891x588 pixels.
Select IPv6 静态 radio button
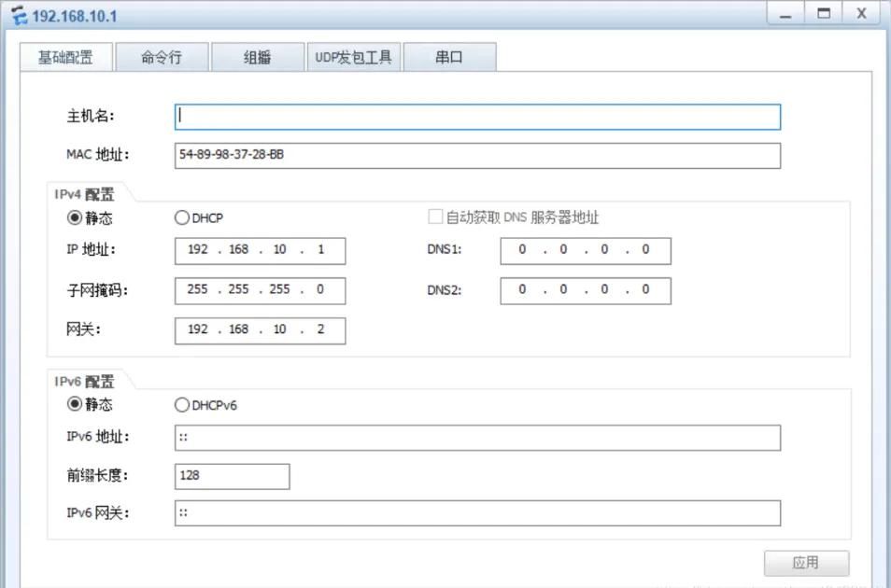pyautogui.click(x=74, y=405)
